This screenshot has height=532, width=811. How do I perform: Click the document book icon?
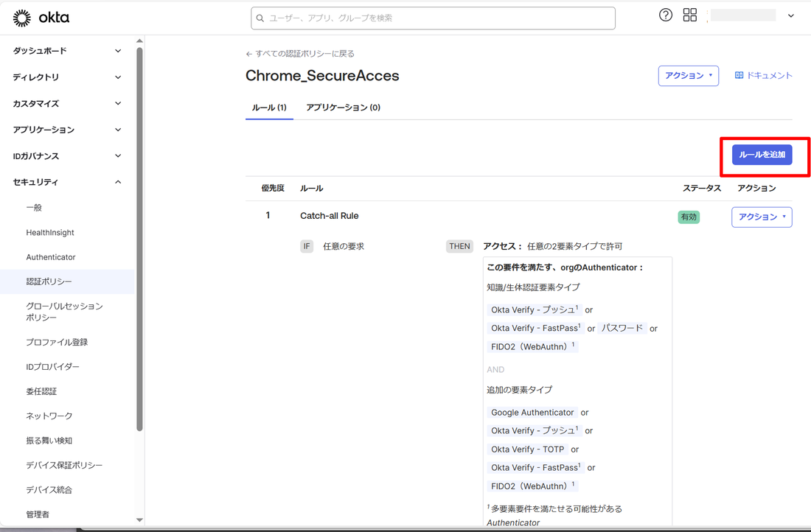[739, 75]
